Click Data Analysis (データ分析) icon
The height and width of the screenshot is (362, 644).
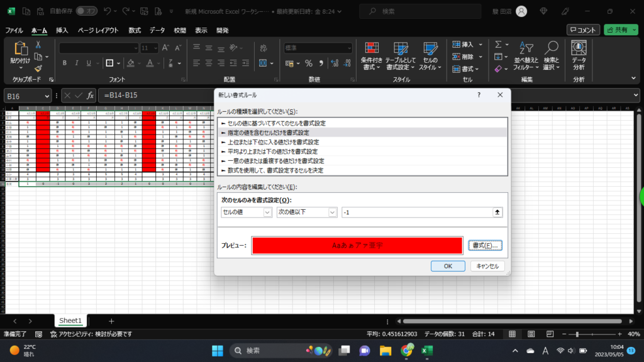(579, 56)
